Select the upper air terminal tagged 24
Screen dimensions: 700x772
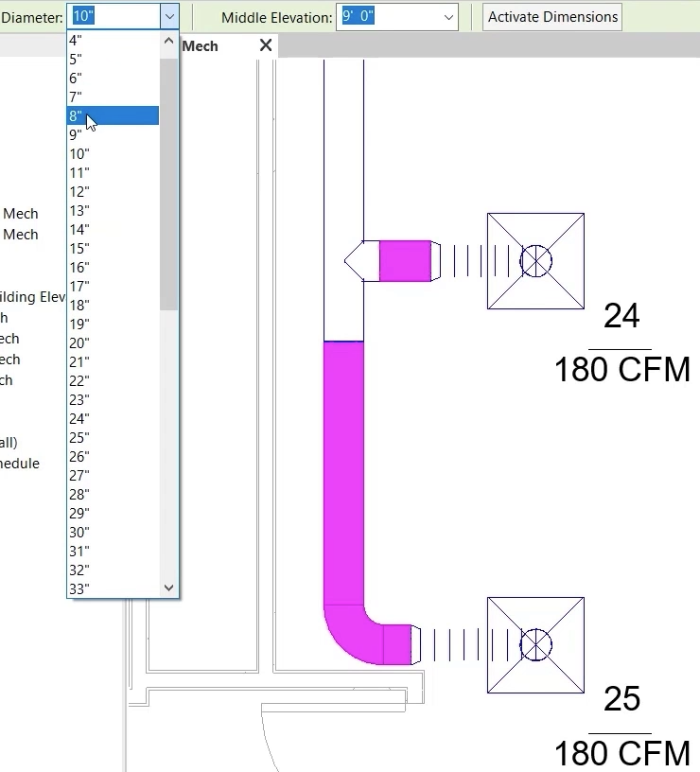coord(535,261)
